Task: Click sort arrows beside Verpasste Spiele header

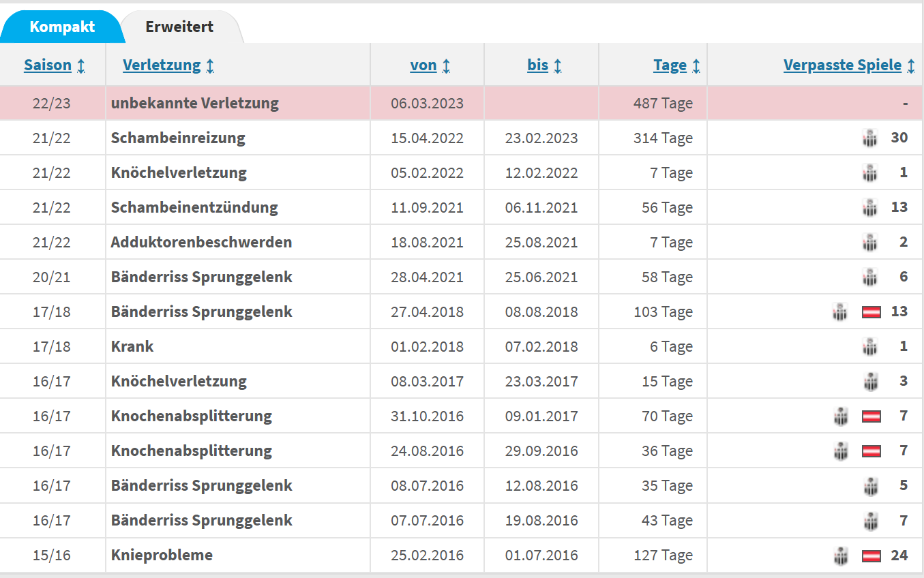Action: click(911, 66)
